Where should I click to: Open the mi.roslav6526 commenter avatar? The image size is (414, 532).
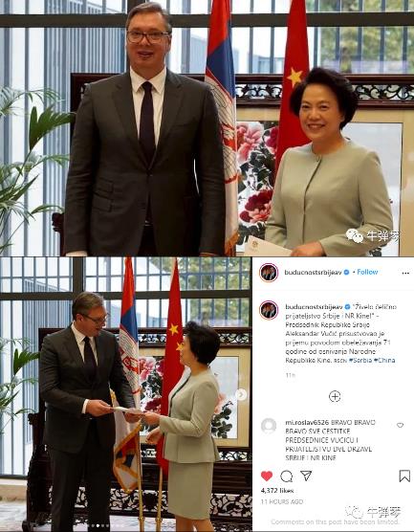(x=269, y=426)
